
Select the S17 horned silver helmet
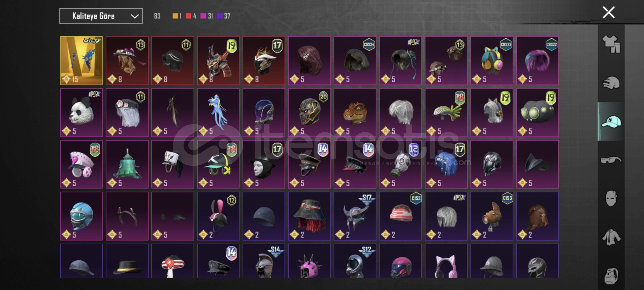(x=355, y=216)
